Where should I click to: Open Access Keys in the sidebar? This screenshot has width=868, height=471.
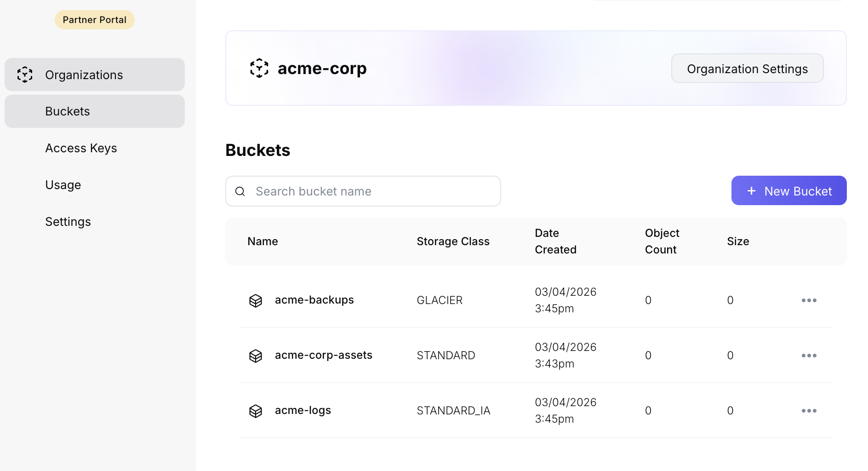tap(81, 148)
